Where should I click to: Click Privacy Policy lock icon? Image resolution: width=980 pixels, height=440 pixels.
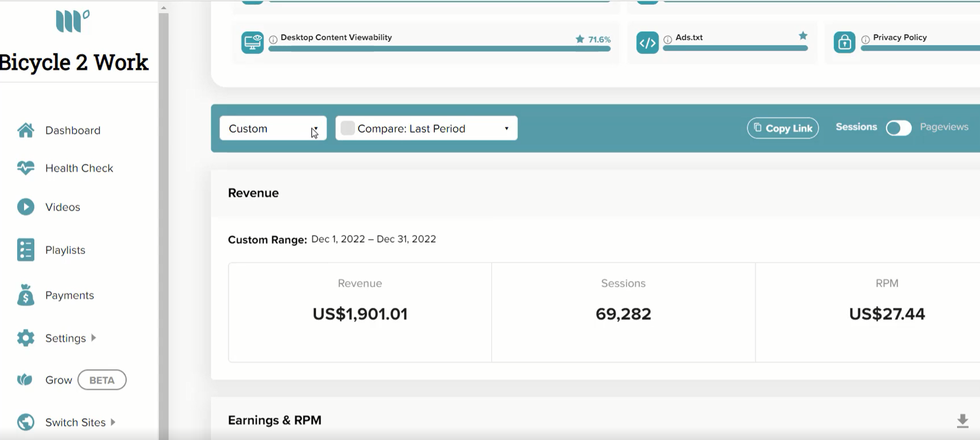[x=844, y=42]
